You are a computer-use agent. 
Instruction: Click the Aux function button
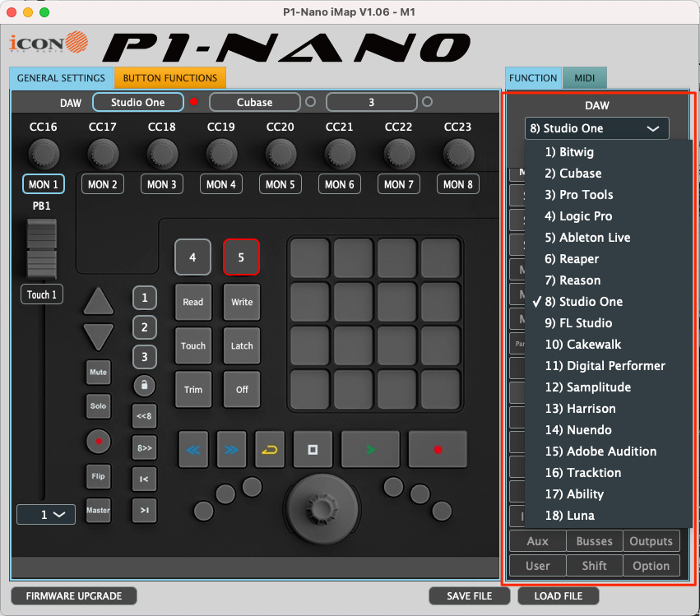[x=537, y=541]
